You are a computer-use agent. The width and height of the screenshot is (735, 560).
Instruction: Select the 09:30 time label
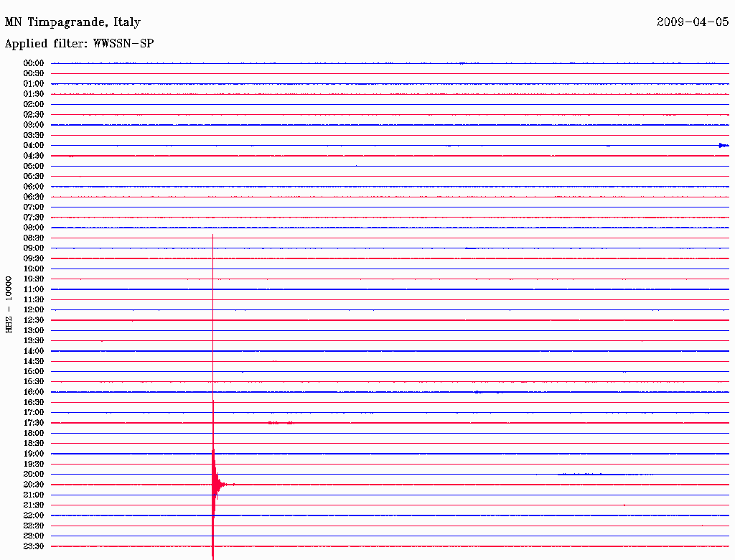[x=34, y=258]
